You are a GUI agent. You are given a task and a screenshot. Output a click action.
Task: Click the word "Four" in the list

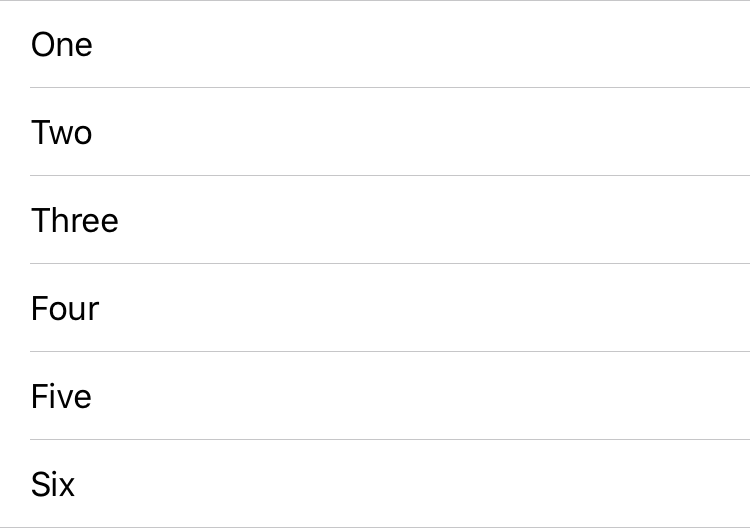tap(65, 309)
